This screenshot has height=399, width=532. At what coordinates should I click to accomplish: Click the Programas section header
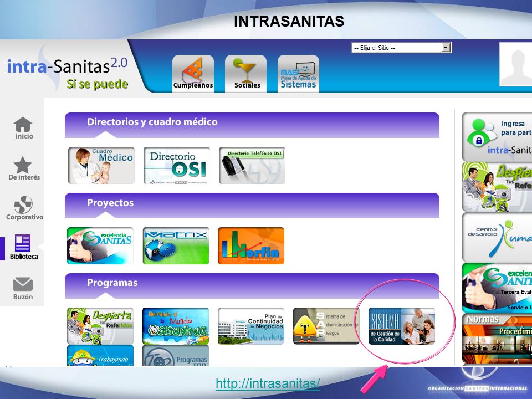click(252, 286)
